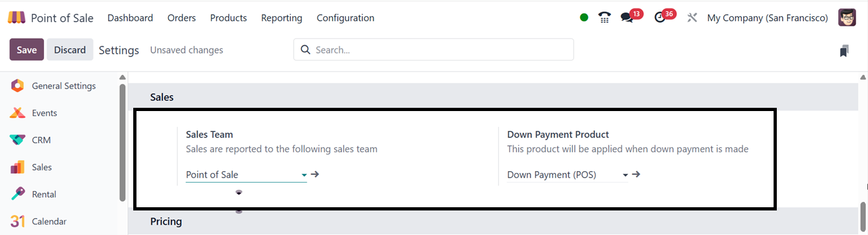The image size is (868, 235).
Task: Open the Reporting menu
Action: point(281,18)
